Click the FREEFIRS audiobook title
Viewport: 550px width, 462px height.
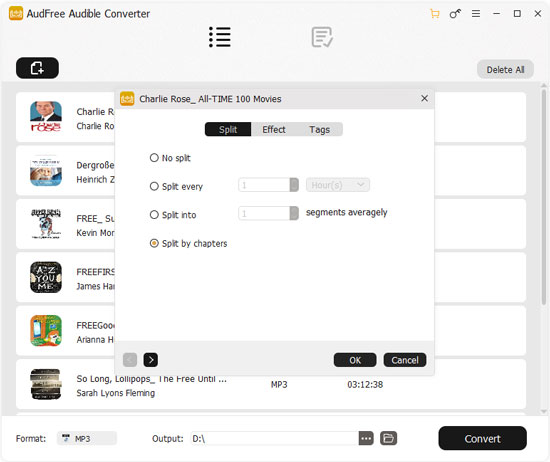pos(95,272)
